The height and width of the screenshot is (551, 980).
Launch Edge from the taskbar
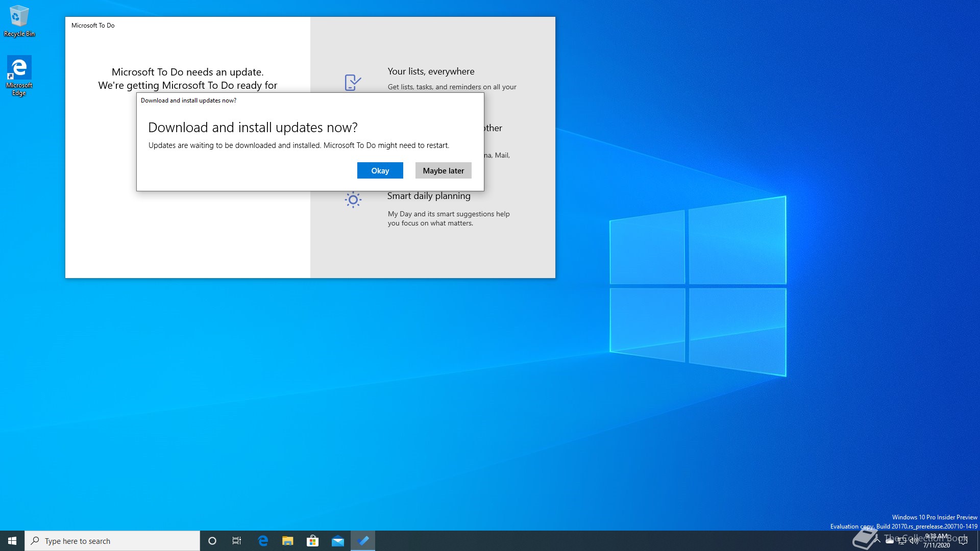tap(263, 541)
